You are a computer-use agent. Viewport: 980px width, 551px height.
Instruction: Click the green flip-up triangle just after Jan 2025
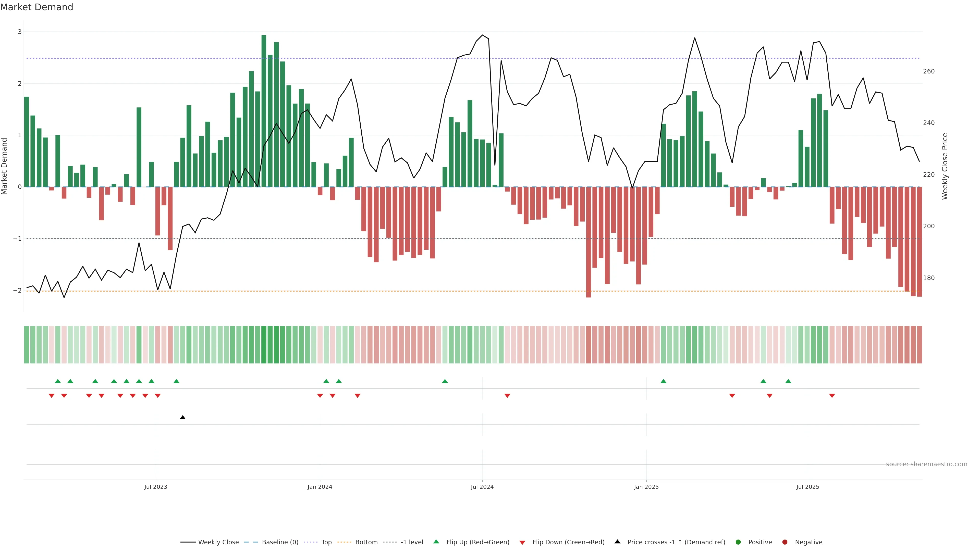(x=664, y=381)
